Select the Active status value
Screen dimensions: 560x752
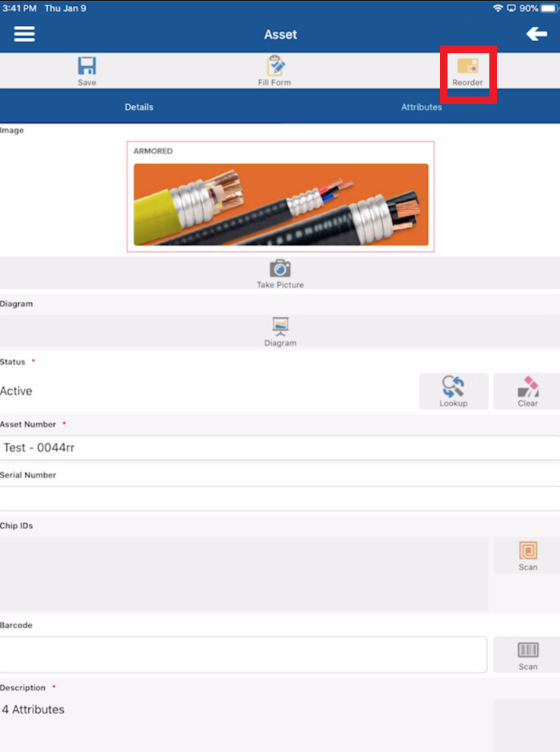coord(16,391)
